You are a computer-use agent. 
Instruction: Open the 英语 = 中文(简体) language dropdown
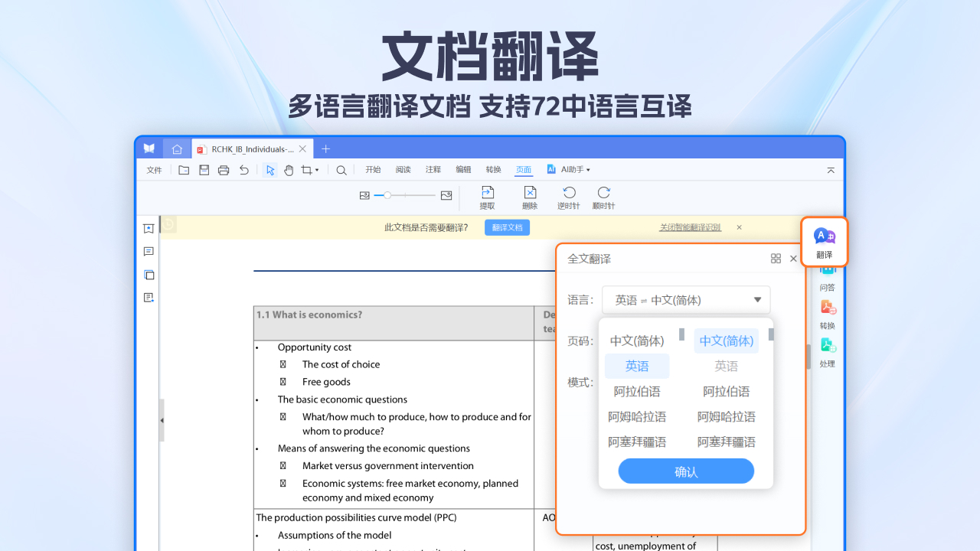tap(685, 299)
